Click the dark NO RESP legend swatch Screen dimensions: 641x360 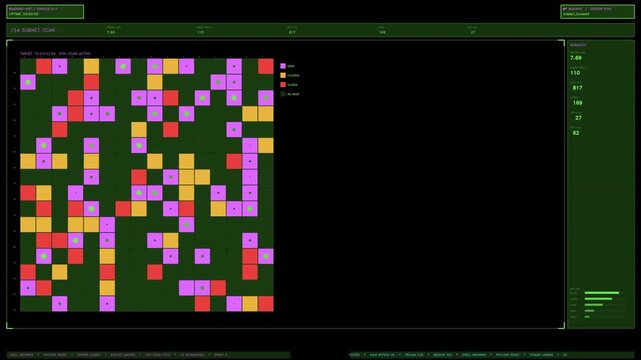[283, 94]
